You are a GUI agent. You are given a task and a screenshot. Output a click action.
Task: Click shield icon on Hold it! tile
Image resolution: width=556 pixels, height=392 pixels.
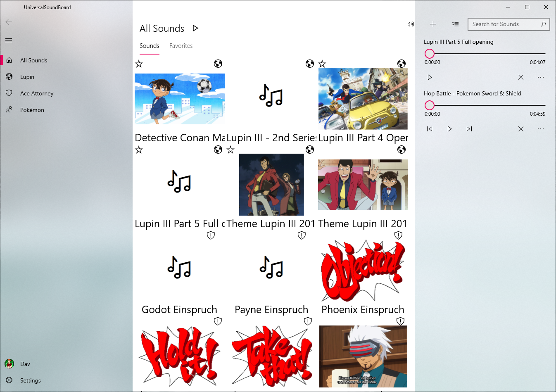[x=218, y=321]
